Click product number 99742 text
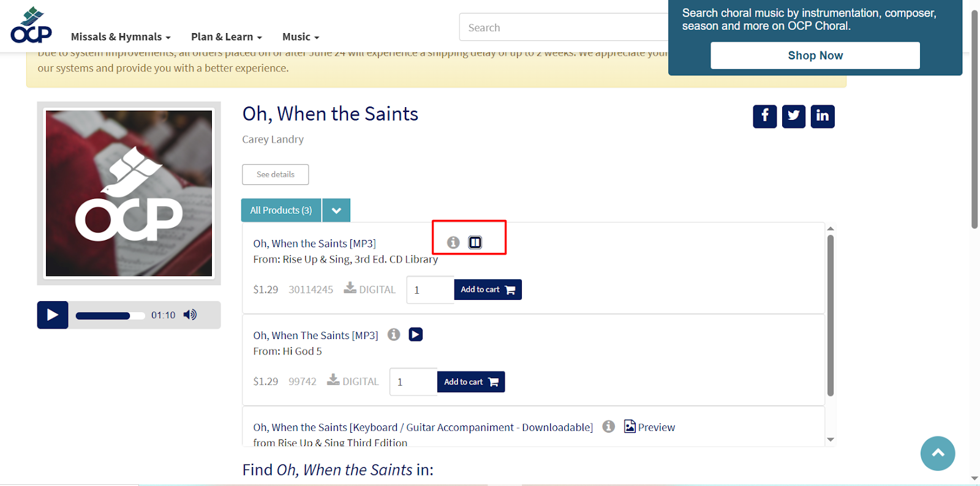980x486 pixels. pos(303,381)
